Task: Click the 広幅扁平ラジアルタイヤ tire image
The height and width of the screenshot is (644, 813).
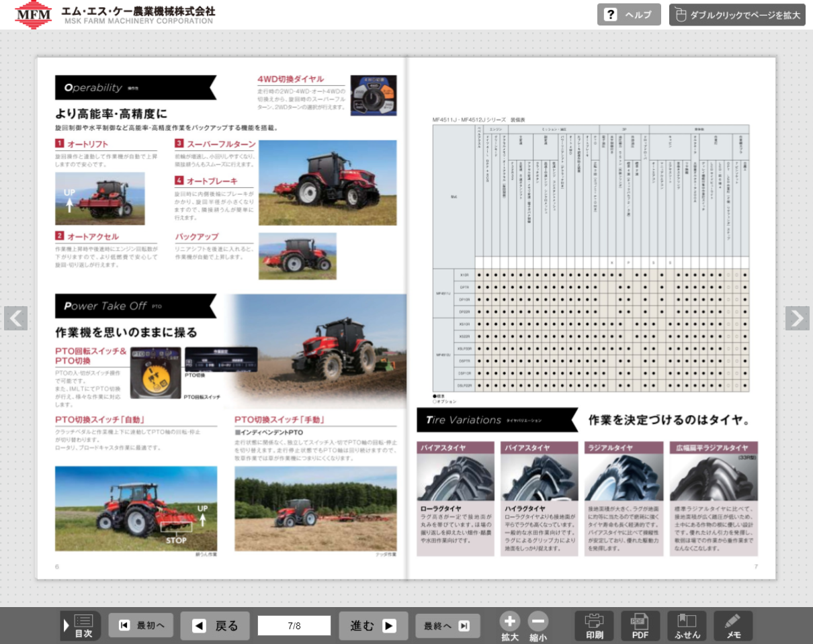Action: click(714, 477)
